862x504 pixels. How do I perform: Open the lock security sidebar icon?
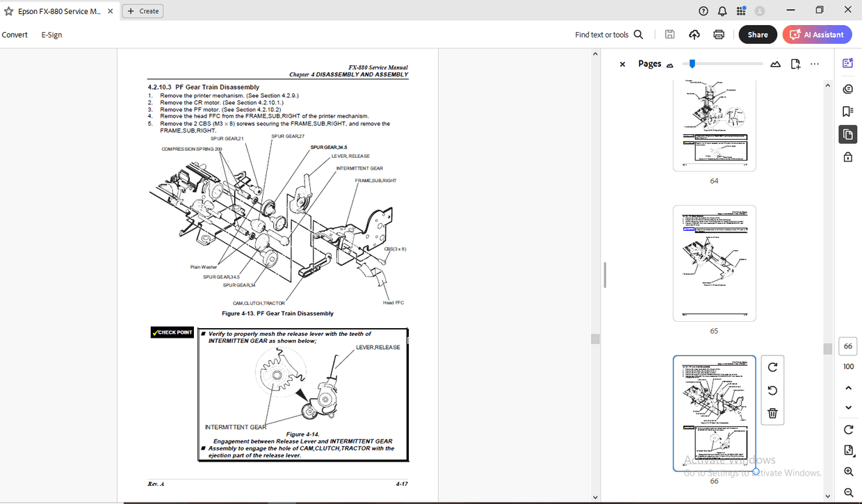coord(848,157)
